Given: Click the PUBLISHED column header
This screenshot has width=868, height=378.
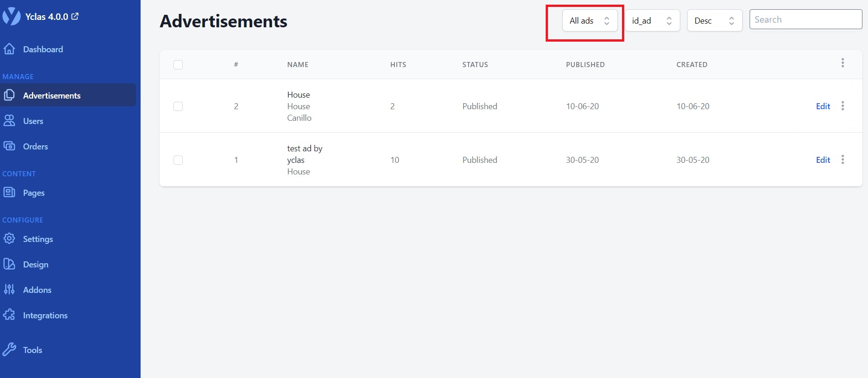Looking at the screenshot, I should [585, 65].
